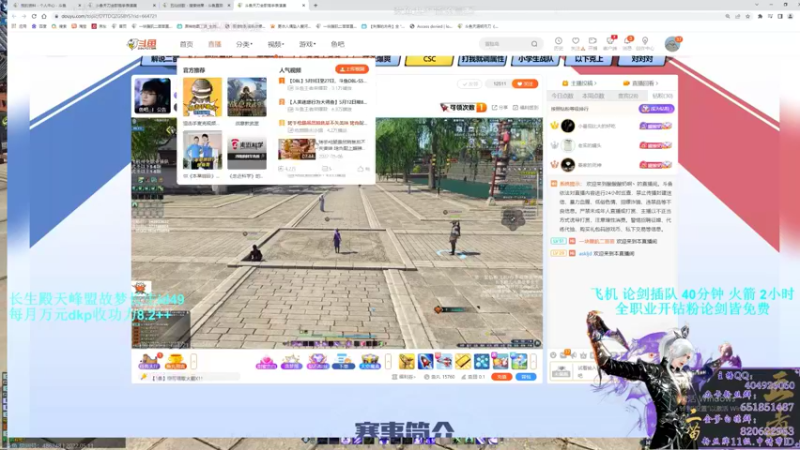Open the client download icon

[610, 43]
